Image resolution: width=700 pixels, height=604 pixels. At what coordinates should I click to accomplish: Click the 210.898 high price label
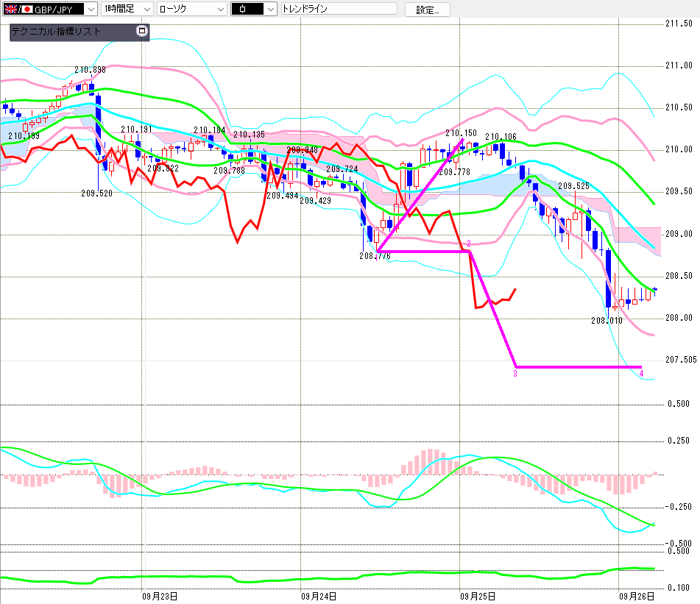click(x=91, y=70)
